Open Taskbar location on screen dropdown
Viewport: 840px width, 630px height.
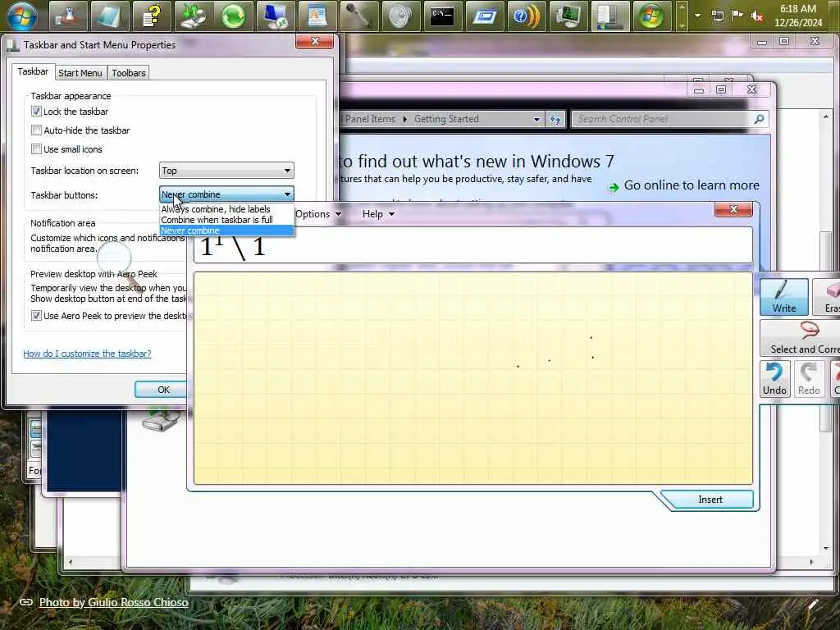coord(226,171)
